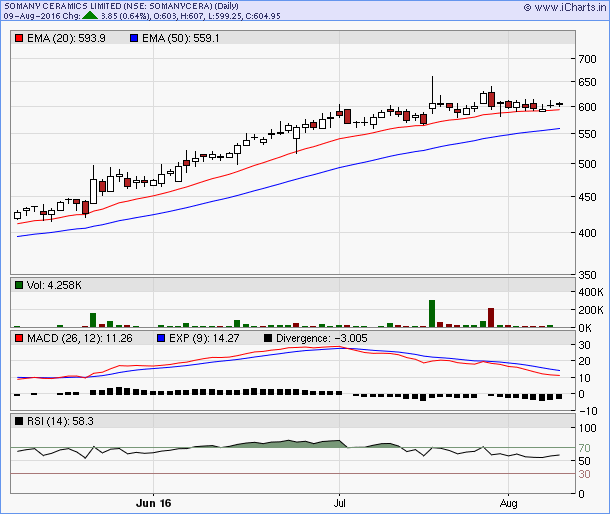Select the RSI (14): 58.3 label
610x514 pixels.
(x=60, y=421)
